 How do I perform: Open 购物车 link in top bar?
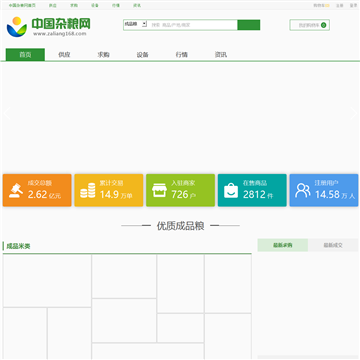(x=321, y=5)
